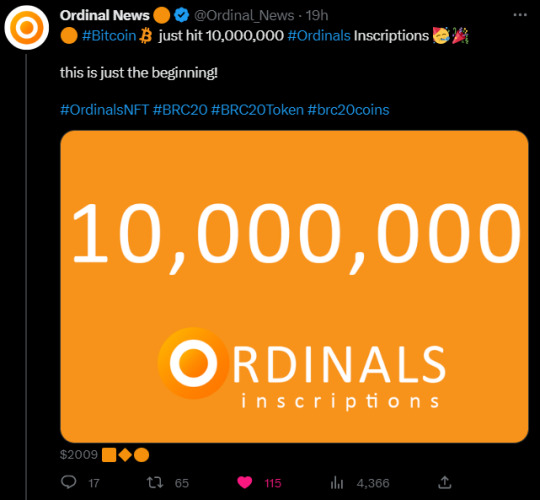Screen dimensions: 540x500
Task: Open the #BRC20Token hashtag
Action: 257,110
